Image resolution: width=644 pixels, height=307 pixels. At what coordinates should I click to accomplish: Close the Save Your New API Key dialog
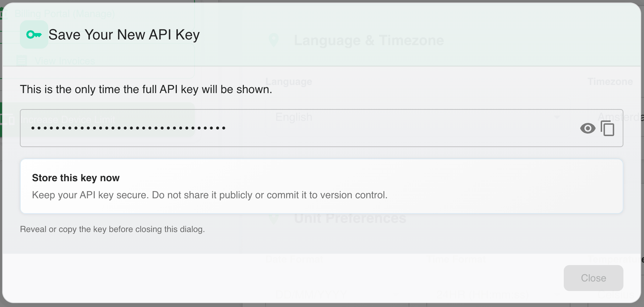(593, 278)
